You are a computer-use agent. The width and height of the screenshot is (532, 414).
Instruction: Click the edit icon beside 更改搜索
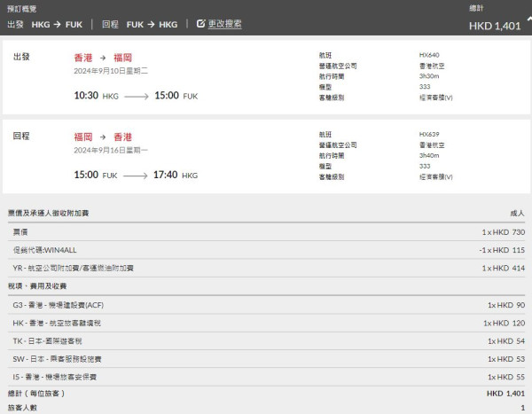click(x=201, y=23)
